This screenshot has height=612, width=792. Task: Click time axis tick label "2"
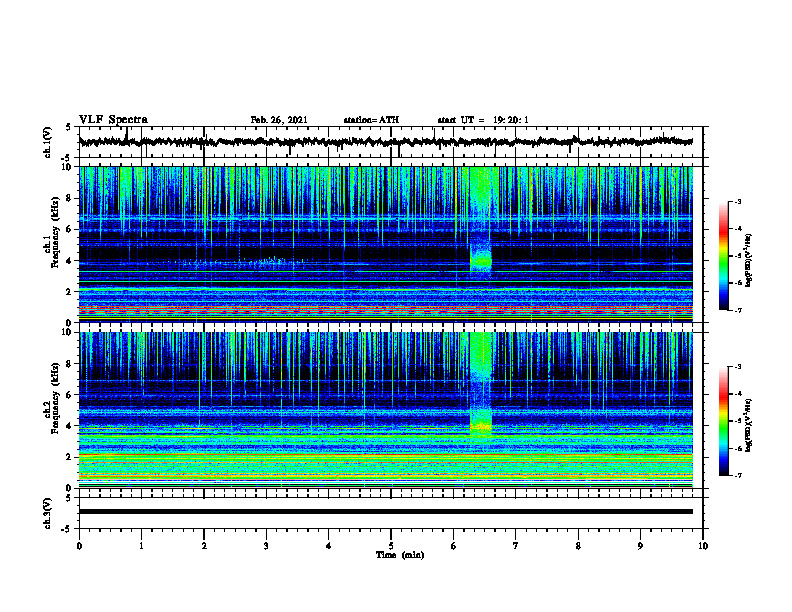pos(204,546)
